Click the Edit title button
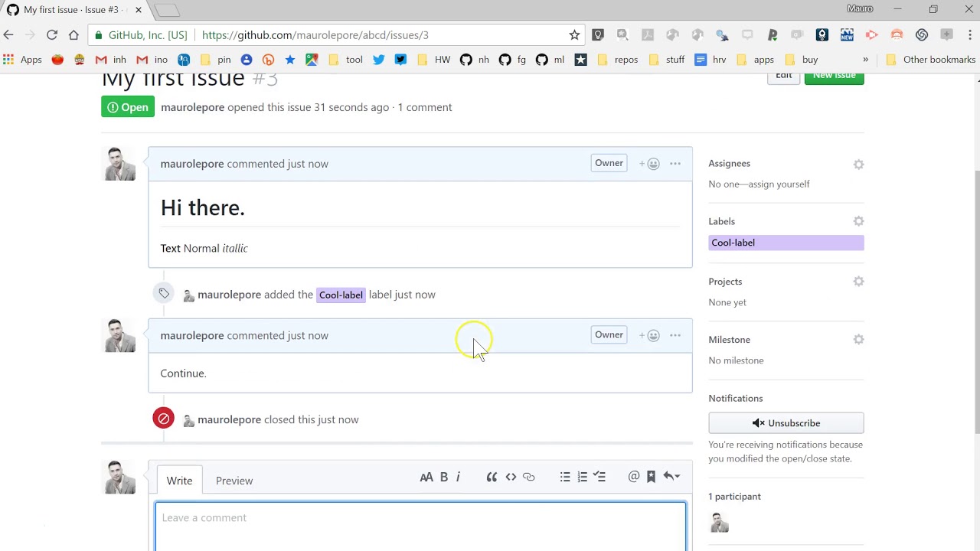The image size is (980, 551). 783,77
